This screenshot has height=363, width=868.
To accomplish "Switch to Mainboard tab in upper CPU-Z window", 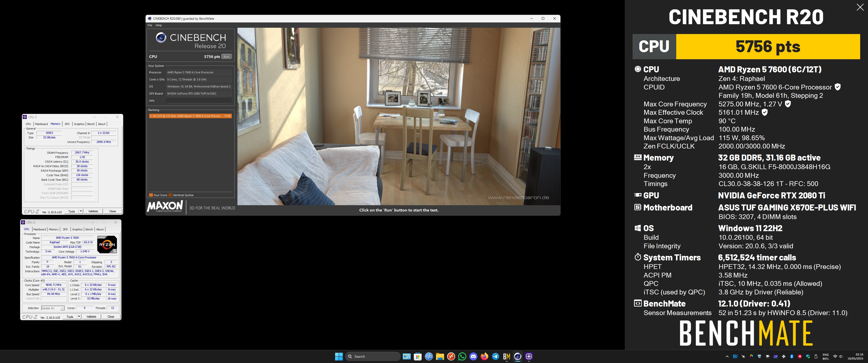I will [x=41, y=124].
